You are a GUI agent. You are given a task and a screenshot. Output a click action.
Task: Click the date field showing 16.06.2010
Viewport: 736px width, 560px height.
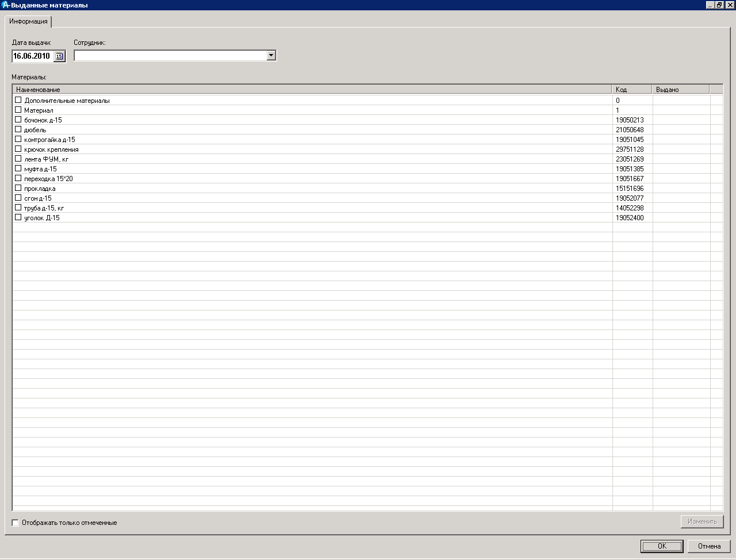(x=32, y=56)
